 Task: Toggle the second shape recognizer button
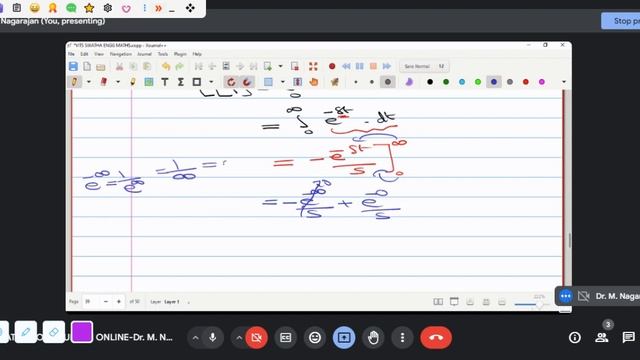click(247, 82)
